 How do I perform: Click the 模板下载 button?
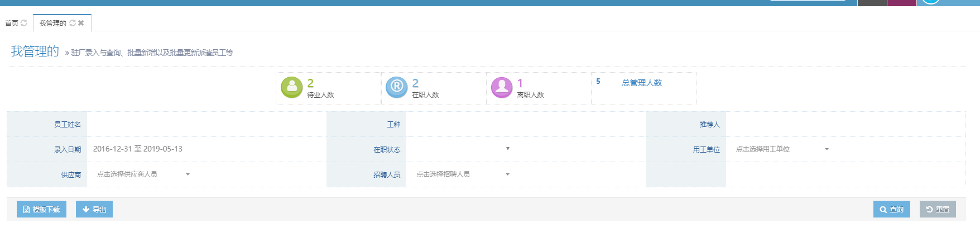[x=41, y=209]
